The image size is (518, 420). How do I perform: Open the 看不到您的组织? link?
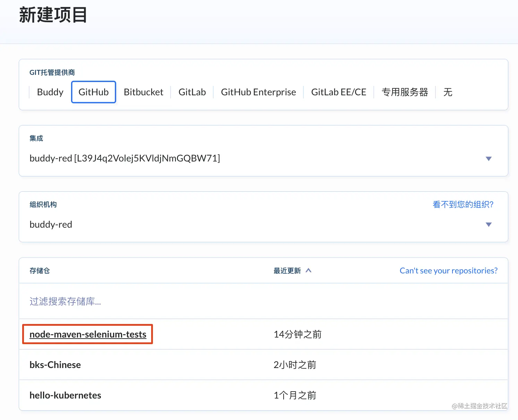click(463, 204)
